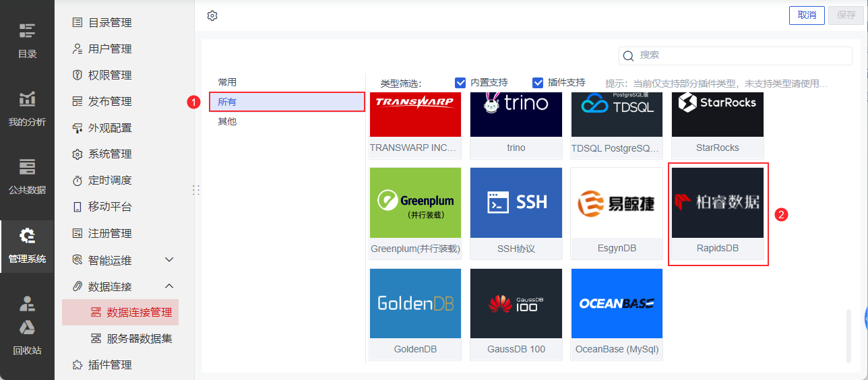Image resolution: width=868 pixels, height=380 pixels.
Task: Click the 数据连接 paperclip icon
Action: tap(77, 286)
